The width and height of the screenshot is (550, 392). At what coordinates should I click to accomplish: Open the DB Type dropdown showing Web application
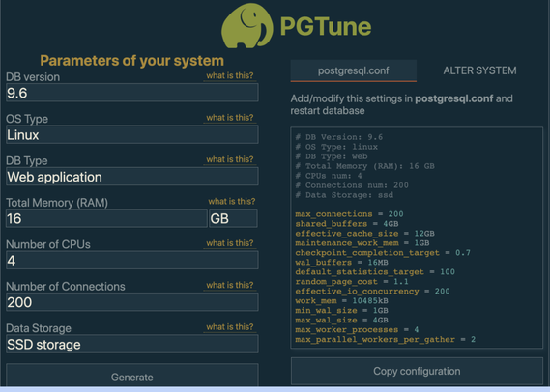click(132, 177)
